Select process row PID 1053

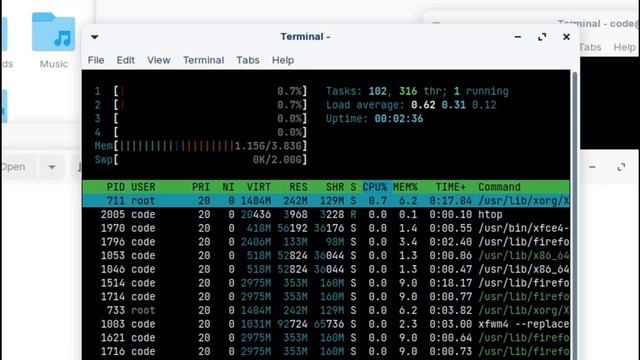tap(326, 256)
